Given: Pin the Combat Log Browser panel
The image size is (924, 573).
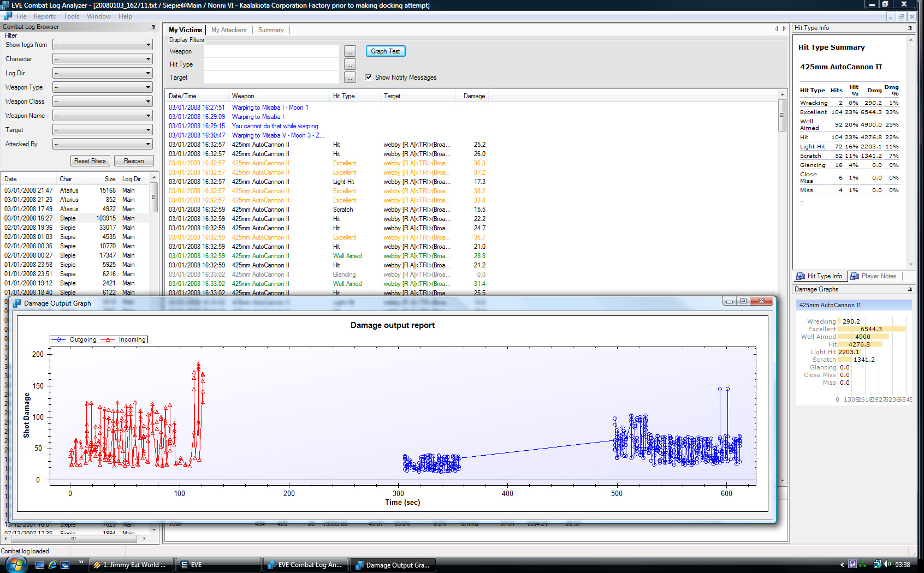Looking at the screenshot, I should pyautogui.click(x=153, y=27).
